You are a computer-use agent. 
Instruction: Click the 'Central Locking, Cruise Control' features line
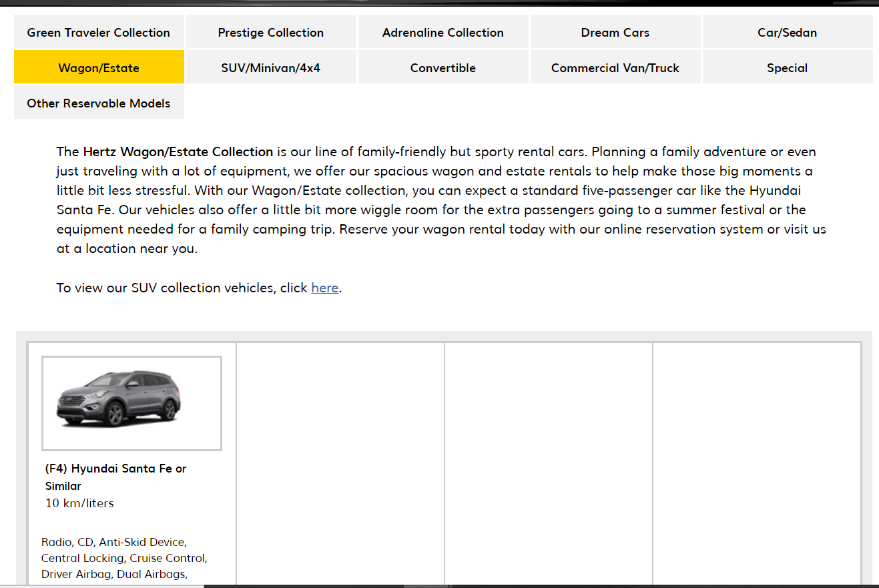point(124,558)
